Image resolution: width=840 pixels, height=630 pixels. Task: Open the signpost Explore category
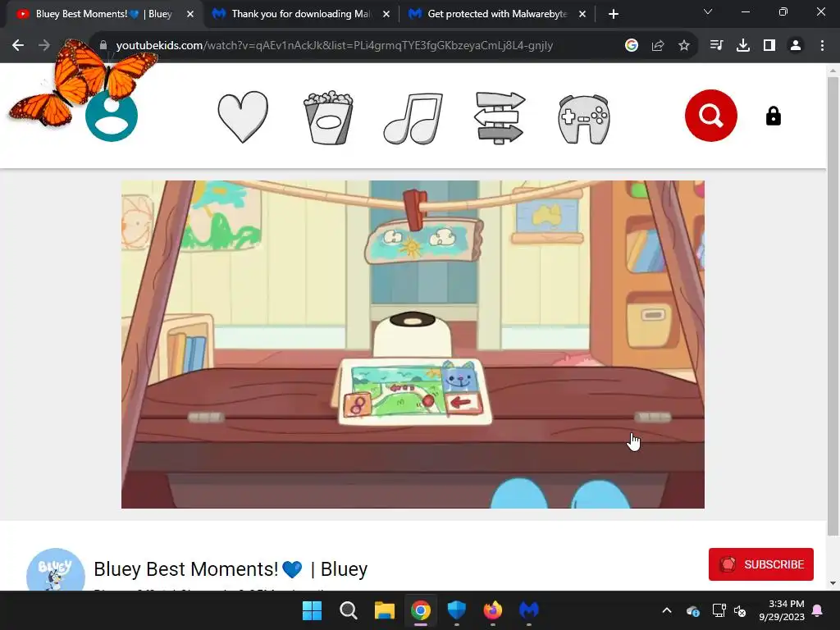pyautogui.click(x=500, y=118)
